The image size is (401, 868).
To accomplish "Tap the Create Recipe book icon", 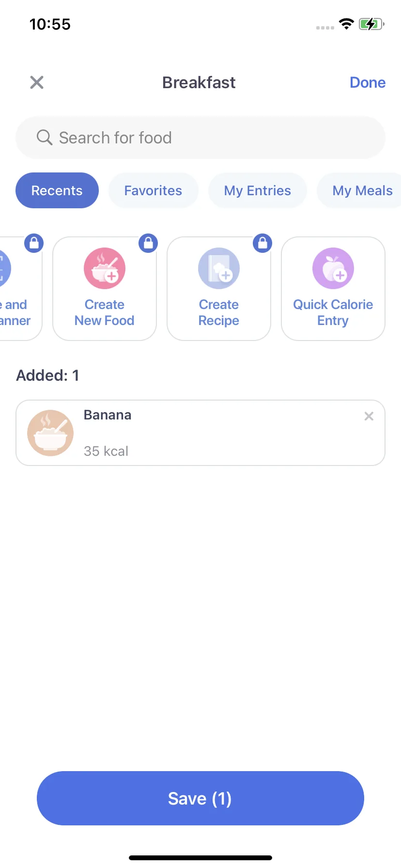I will (219, 268).
